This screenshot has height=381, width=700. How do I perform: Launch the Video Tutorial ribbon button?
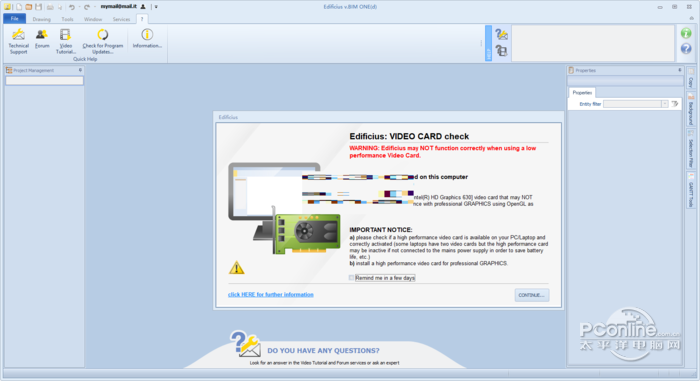pyautogui.click(x=66, y=41)
